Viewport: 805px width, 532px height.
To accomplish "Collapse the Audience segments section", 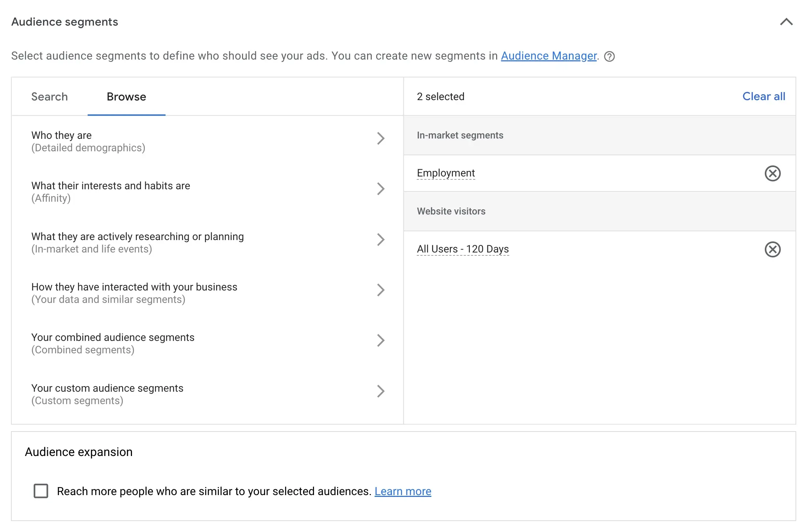I will 786,22.
